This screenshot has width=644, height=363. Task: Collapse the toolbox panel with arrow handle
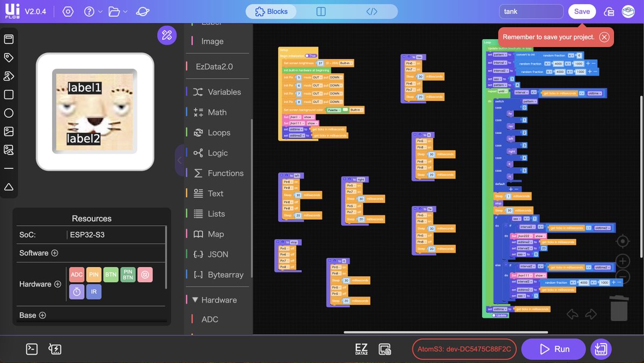point(180,160)
